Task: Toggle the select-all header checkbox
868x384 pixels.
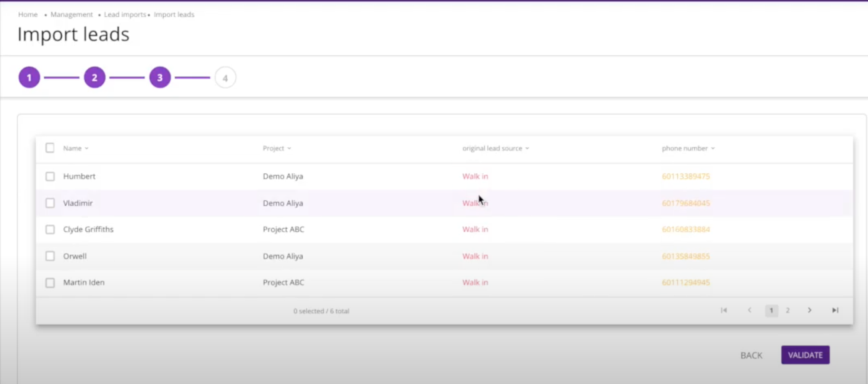Action: tap(50, 148)
